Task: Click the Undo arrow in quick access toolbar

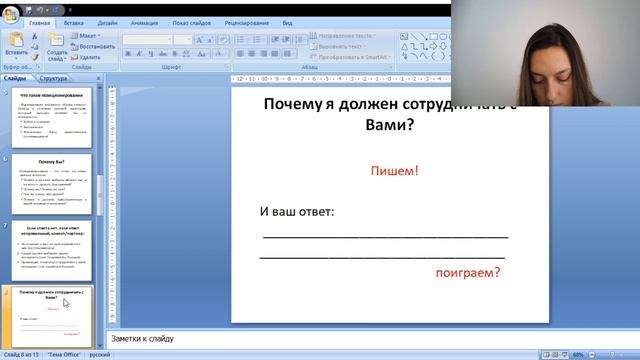Action: tap(40, 10)
